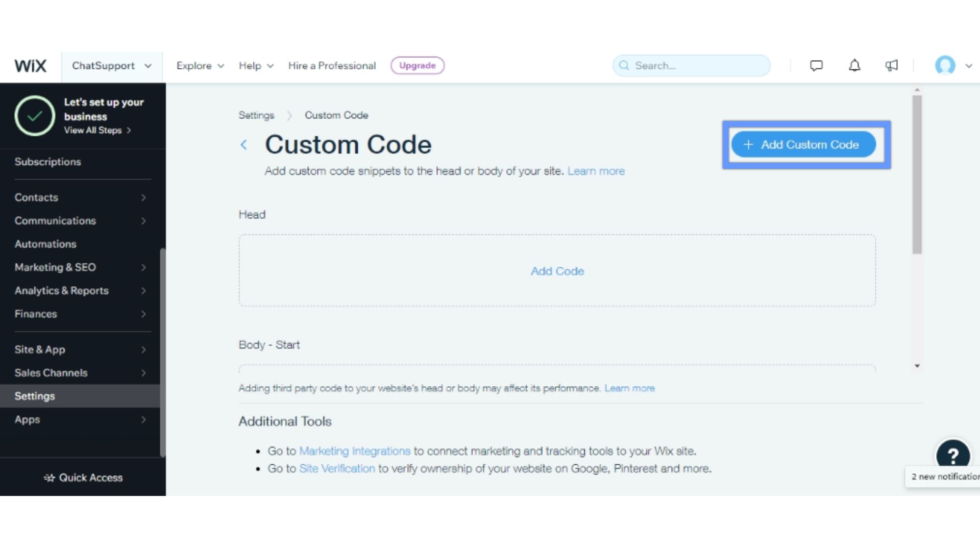Click the Wix logo

[30, 66]
